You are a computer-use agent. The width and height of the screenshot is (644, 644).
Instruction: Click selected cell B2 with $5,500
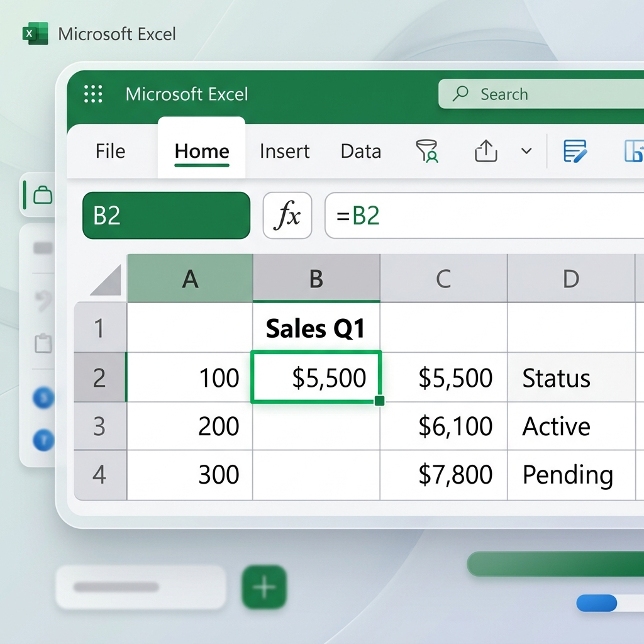tap(316, 377)
